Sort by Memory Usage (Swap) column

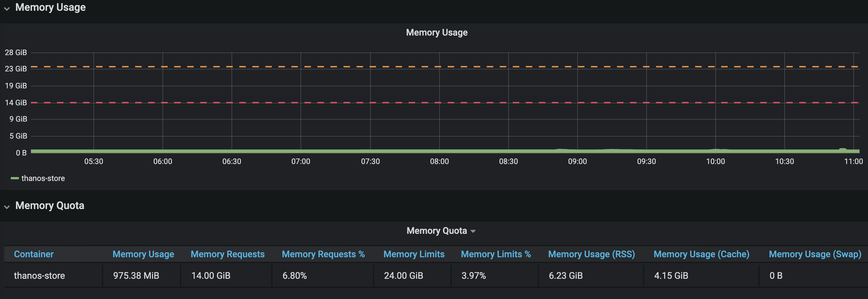pyautogui.click(x=815, y=254)
